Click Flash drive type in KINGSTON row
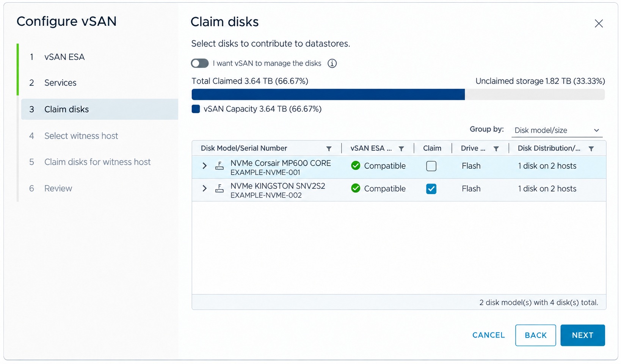Image resolution: width=621 pixels, height=364 pixels. point(471,188)
